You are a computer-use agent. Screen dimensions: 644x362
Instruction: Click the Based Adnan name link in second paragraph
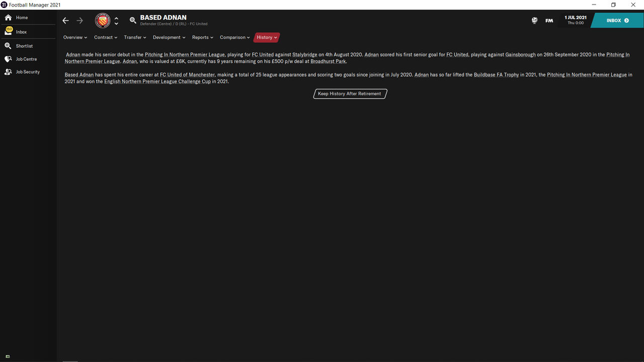click(79, 74)
